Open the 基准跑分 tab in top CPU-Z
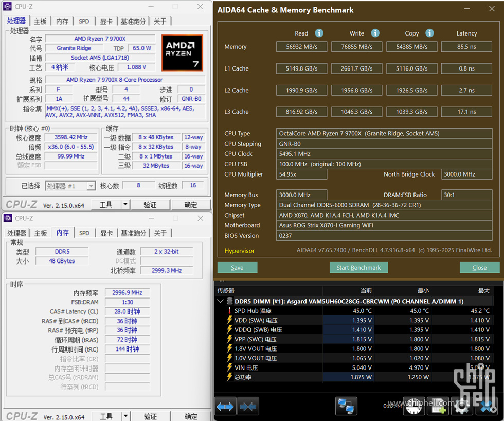 tap(133, 21)
